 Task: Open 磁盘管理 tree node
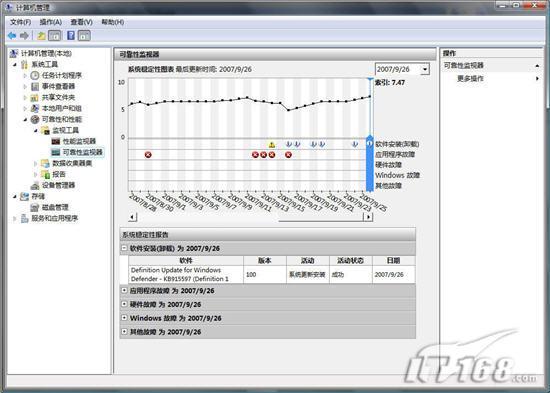click(x=55, y=207)
